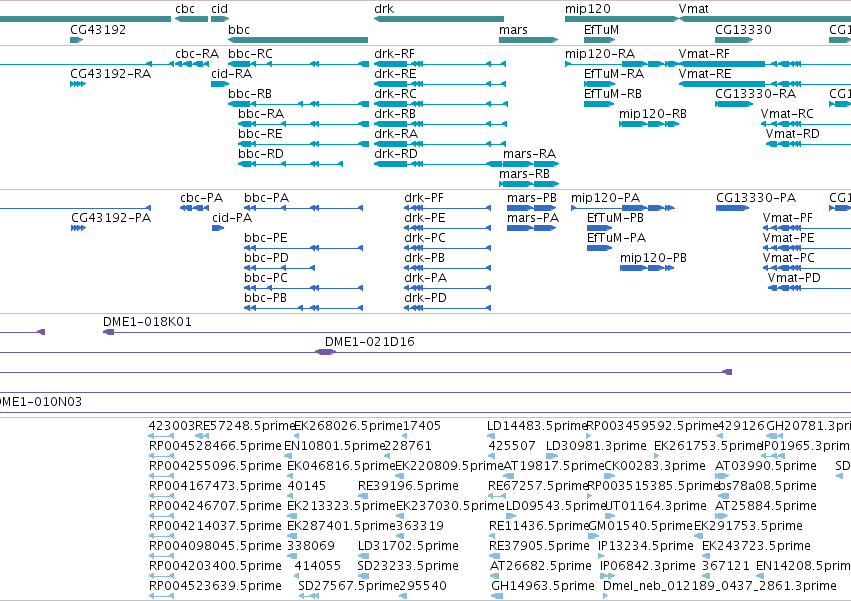Click the CG13330-PA protein feature

point(733,208)
